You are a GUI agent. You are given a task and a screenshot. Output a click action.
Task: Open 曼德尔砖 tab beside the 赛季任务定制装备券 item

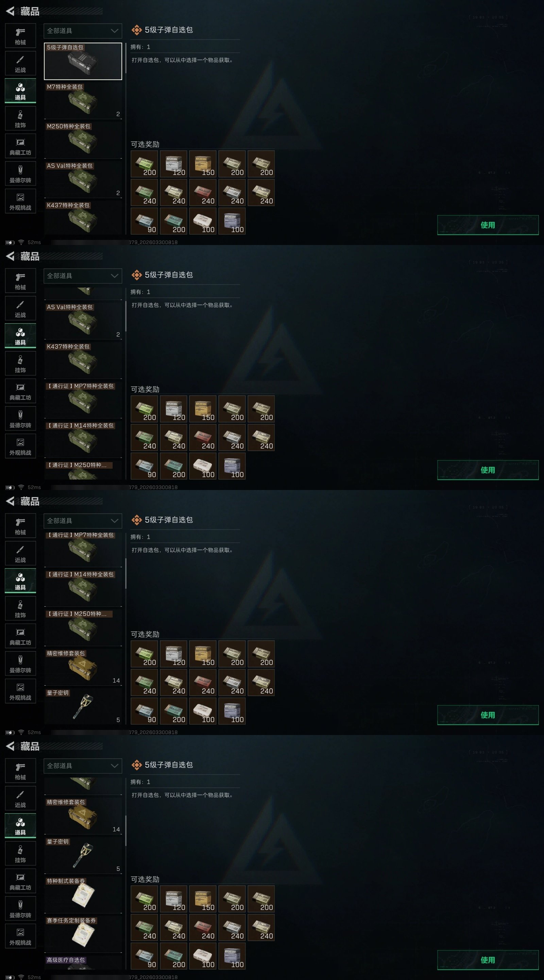pos(20,909)
